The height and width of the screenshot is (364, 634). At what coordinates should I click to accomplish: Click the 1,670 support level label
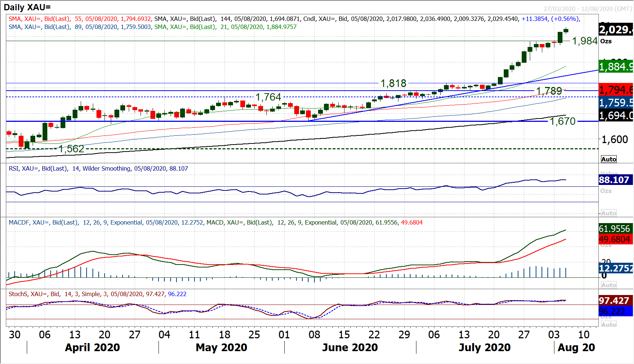[x=562, y=121]
